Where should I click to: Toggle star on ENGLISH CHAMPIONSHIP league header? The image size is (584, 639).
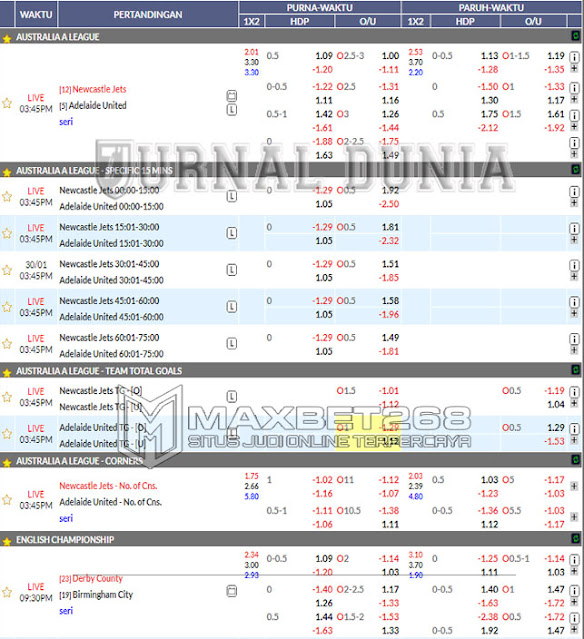coord(7,541)
